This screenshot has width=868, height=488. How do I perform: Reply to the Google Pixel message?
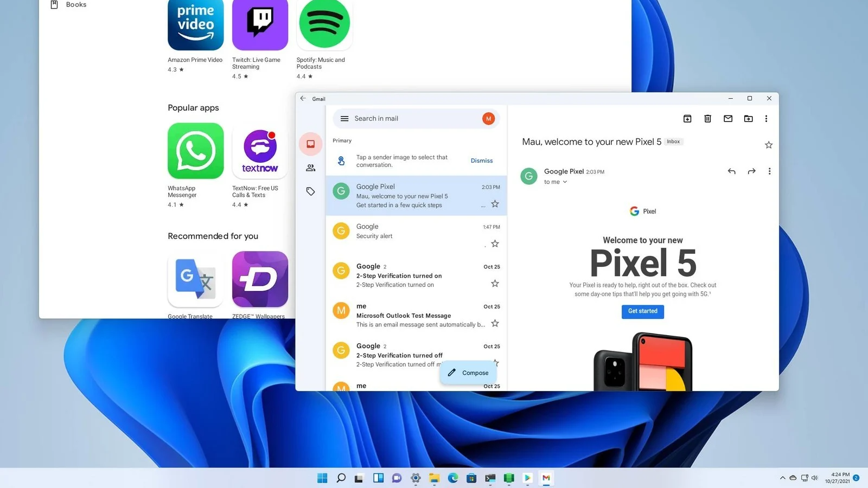coord(731,171)
